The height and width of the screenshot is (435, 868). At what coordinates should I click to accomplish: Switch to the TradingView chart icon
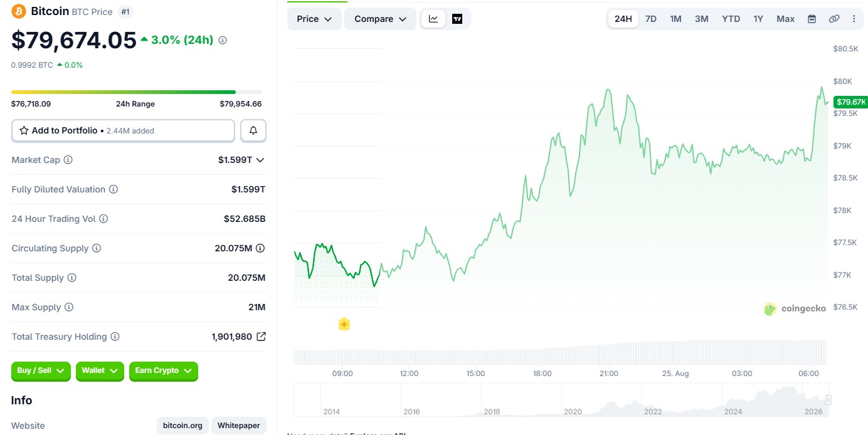point(457,19)
